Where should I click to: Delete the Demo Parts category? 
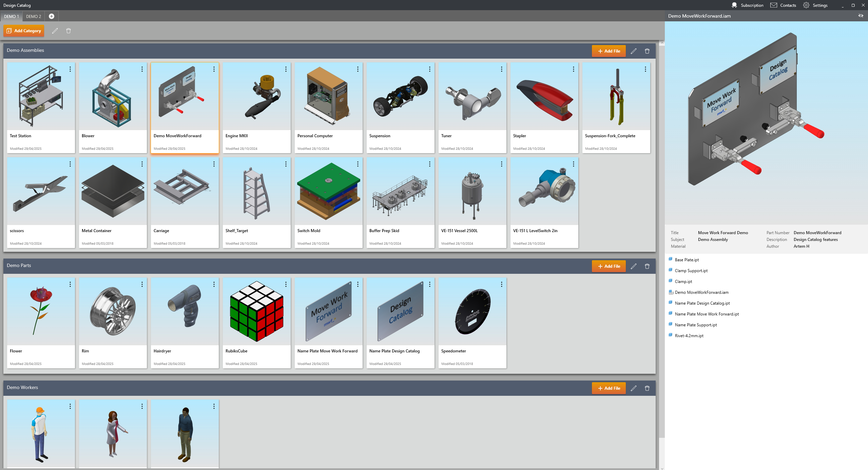(x=647, y=266)
